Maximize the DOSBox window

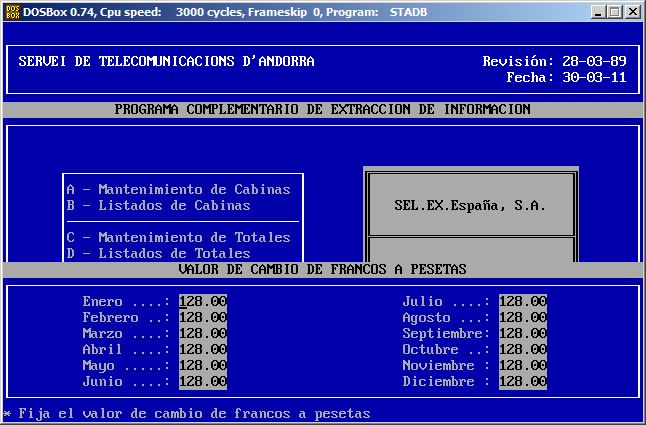coord(614,12)
